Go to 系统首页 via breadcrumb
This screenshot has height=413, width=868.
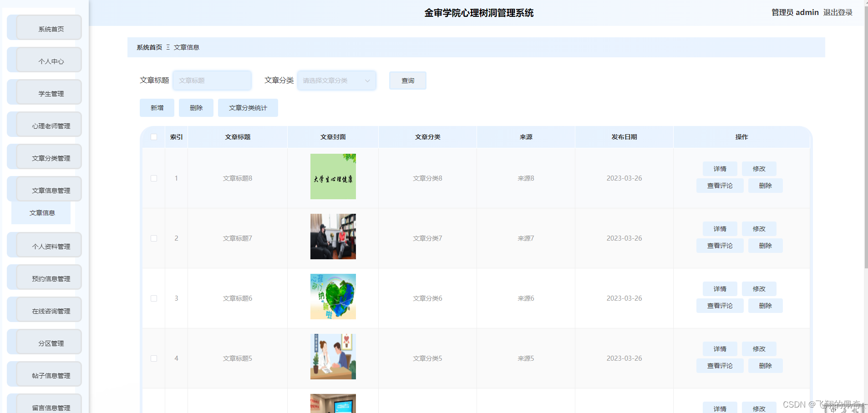point(149,47)
